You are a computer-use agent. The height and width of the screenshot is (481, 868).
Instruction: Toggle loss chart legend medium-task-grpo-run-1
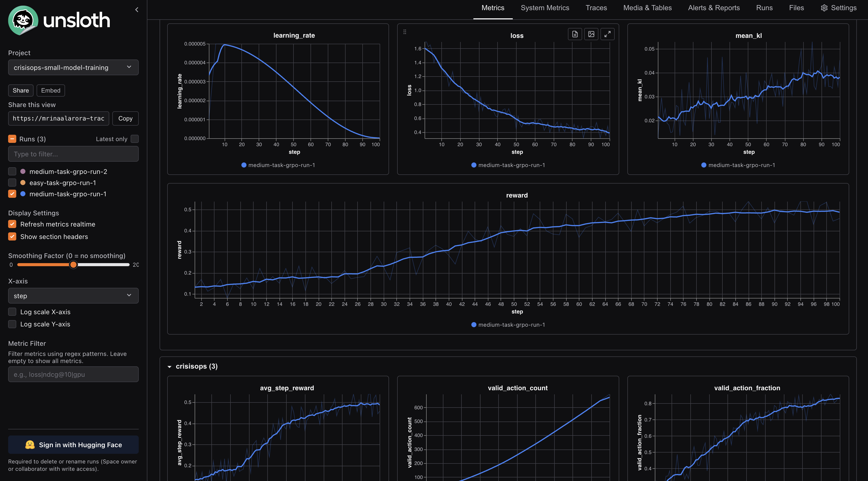pos(508,165)
